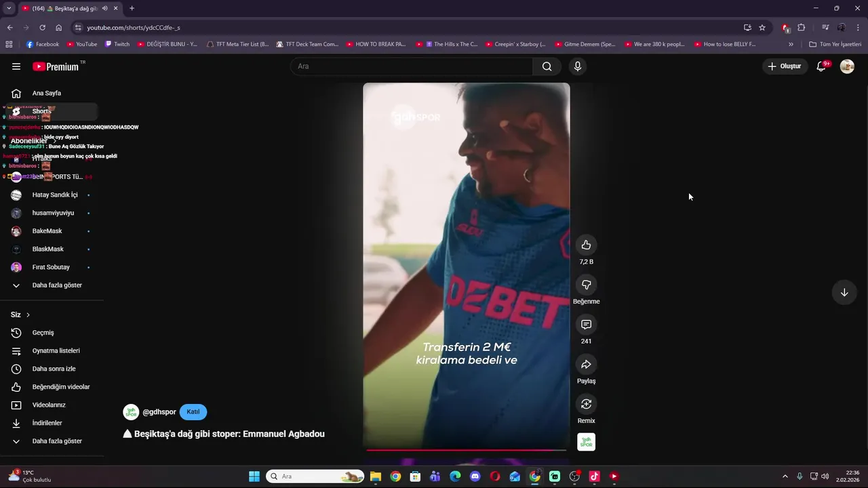Open Beğendiğim videolar

(x=52, y=387)
